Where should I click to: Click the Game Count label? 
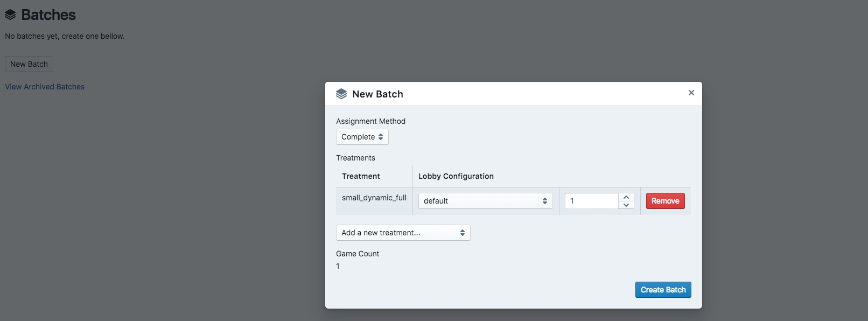click(358, 254)
